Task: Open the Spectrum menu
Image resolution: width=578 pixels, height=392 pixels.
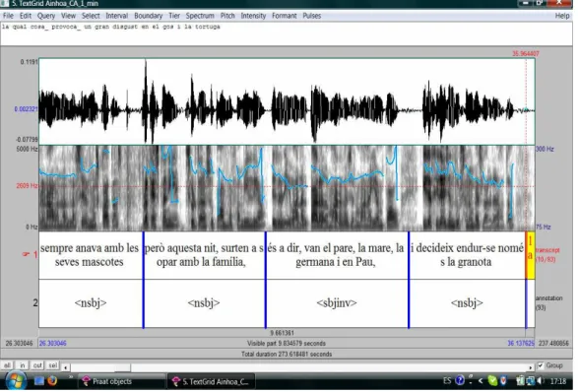Action: click(x=200, y=16)
